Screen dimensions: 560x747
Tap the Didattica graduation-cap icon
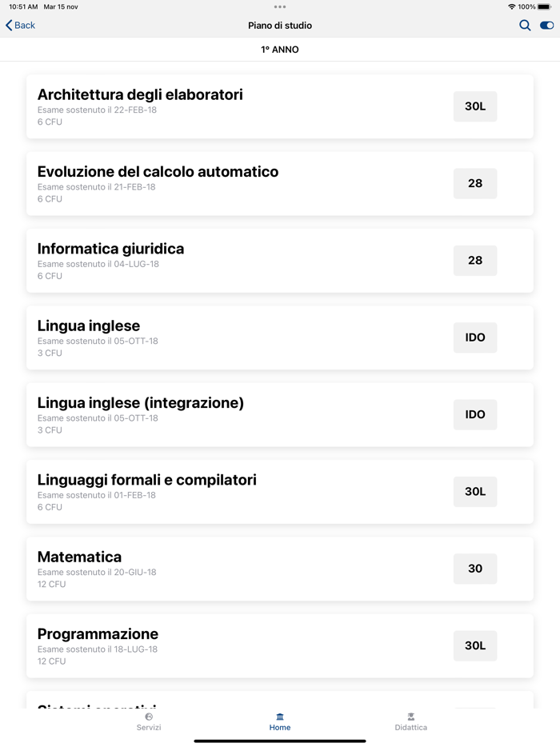[x=410, y=717]
